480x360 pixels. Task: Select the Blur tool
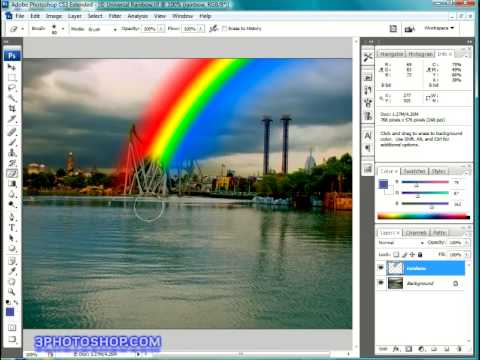pyautogui.click(x=12, y=194)
